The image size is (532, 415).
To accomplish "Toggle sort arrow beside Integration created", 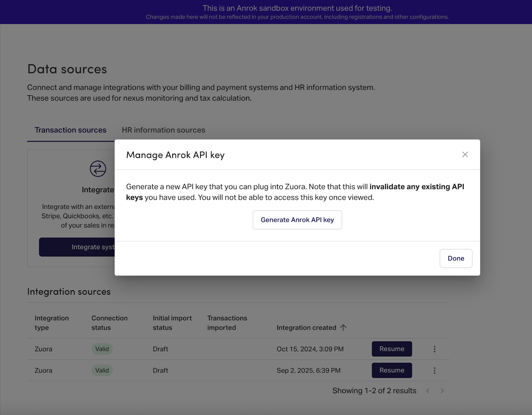I will [x=343, y=328].
